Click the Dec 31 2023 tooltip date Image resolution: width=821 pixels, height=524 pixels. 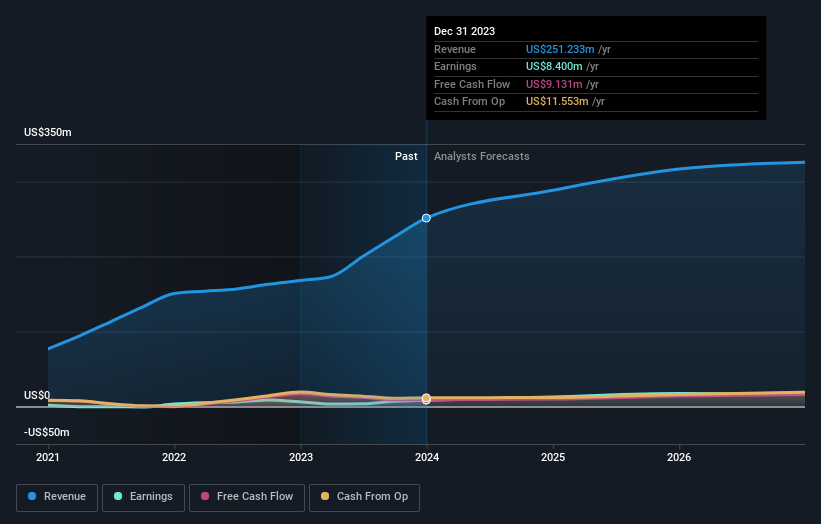(464, 31)
